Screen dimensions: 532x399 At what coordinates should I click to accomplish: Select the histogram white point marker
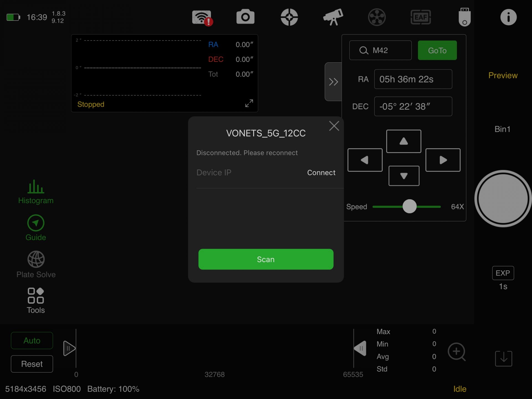pos(360,348)
